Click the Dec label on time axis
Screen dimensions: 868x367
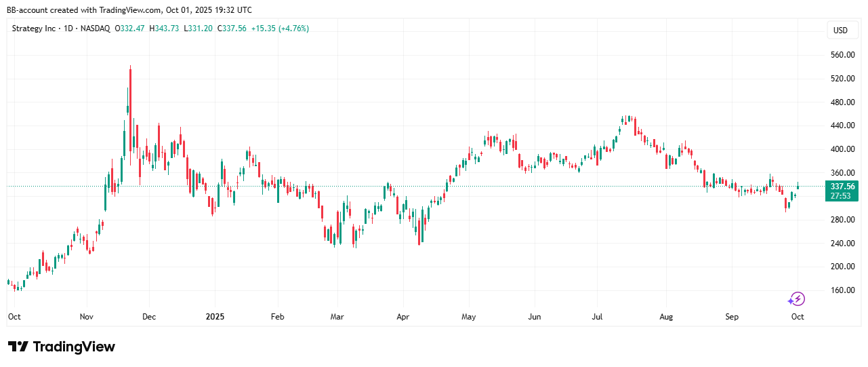(x=149, y=317)
